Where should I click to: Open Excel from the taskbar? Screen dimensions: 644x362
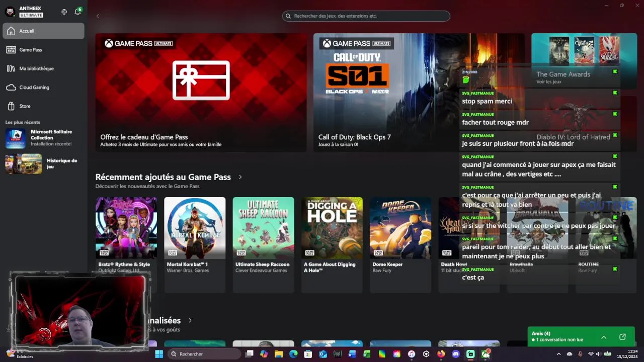click(x=367, y=354)
